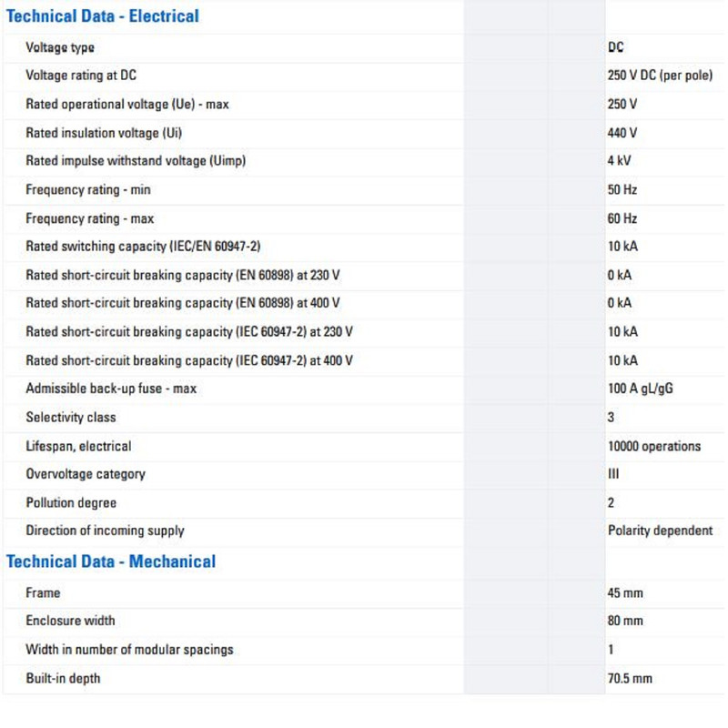Image resolution: width=728 pixels, height=728 pixels.
Task: Click the 4 kV impulse voltage value
Action: 621,161
